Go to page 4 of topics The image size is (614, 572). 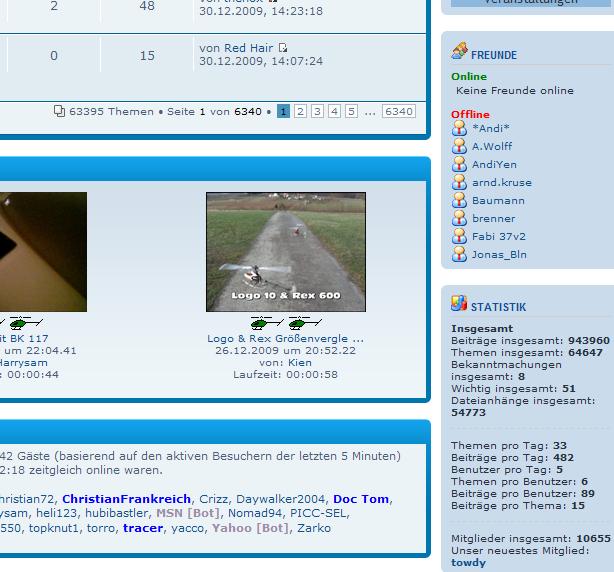(x=334, y=111)
